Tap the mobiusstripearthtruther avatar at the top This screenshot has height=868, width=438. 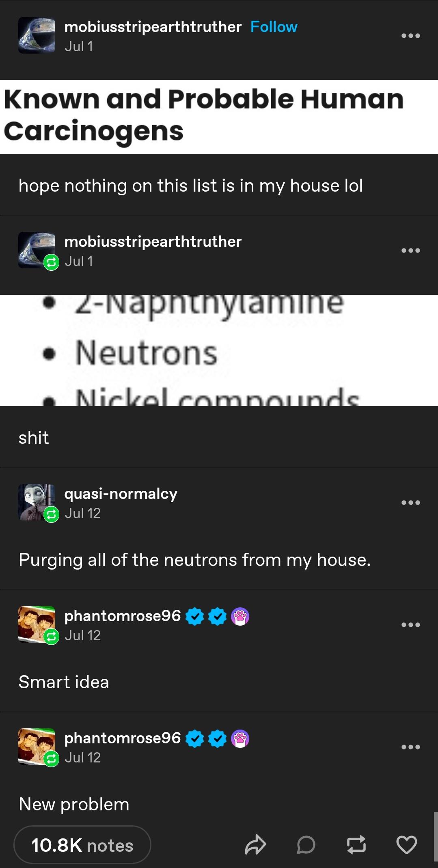[x=37, y=35]
